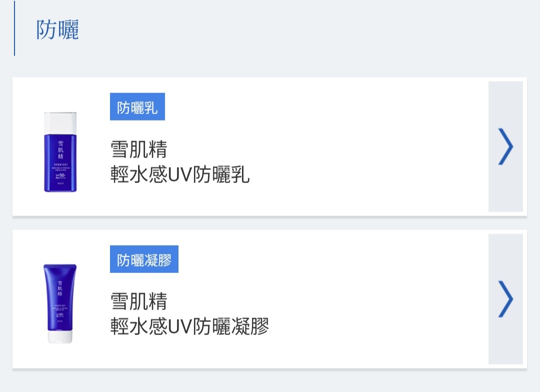The image size is (540, 392).
Task: Click the white cap of the gel tube
Action: pyautogui.click(x=60, y=336)
